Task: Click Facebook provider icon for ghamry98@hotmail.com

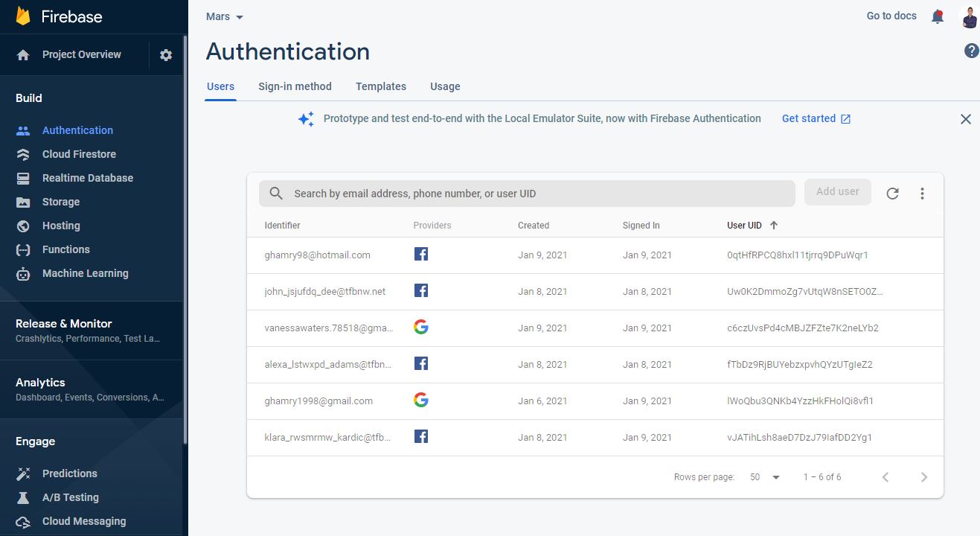Action: click(421, 255)
